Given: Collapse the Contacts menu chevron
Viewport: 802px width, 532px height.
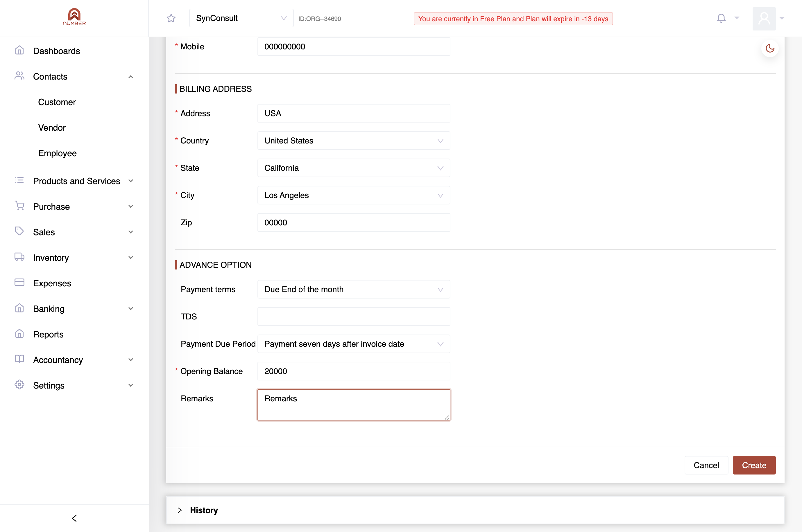Looking at the screenshot, I should pyautogui.click(x=131, y=77).
